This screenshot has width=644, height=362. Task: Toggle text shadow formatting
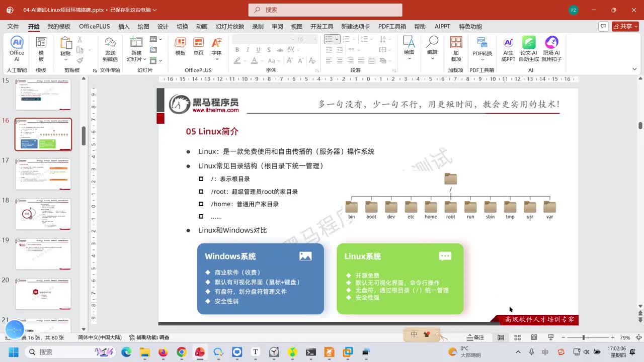(x=269, y=50)
